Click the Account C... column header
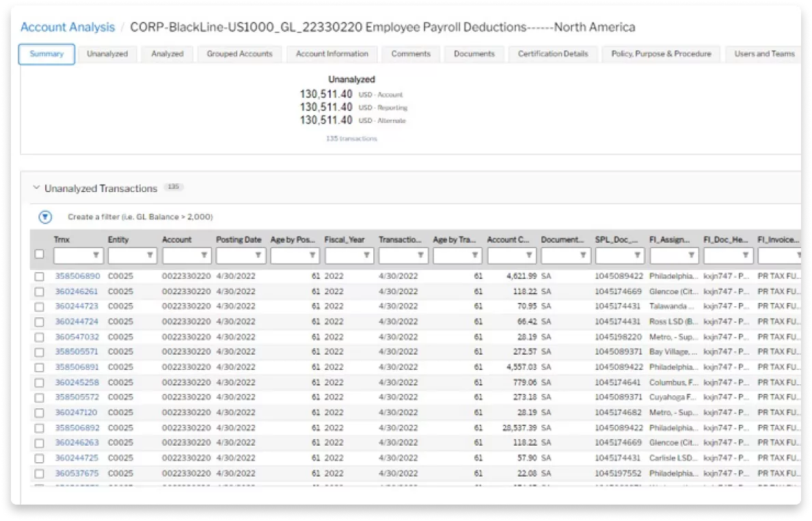The image size is (812, 521). [x=508, y=240]
